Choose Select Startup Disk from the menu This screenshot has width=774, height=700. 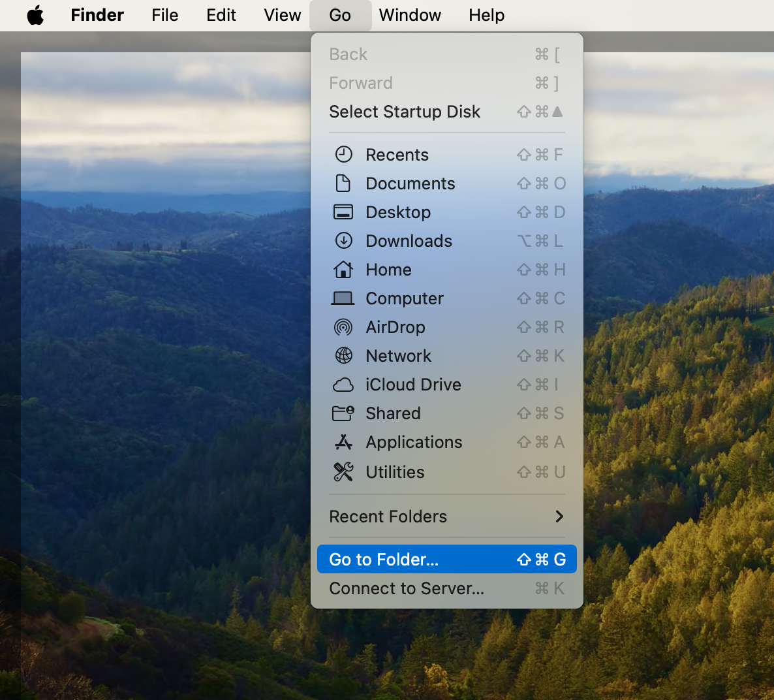point(447,112)
